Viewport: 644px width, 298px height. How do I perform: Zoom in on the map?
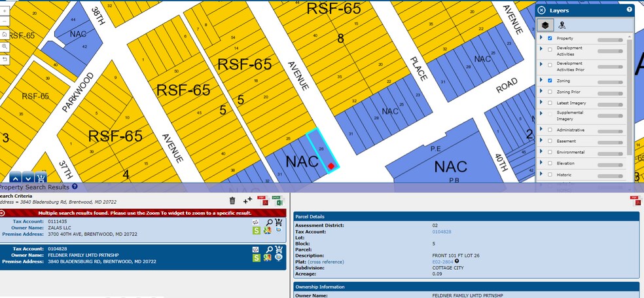coord(5,11)
